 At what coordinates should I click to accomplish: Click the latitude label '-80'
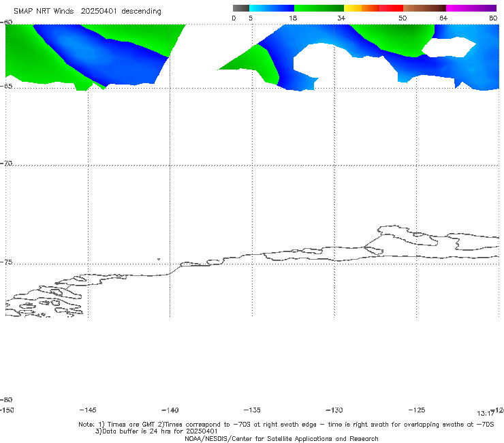point(6,399)
